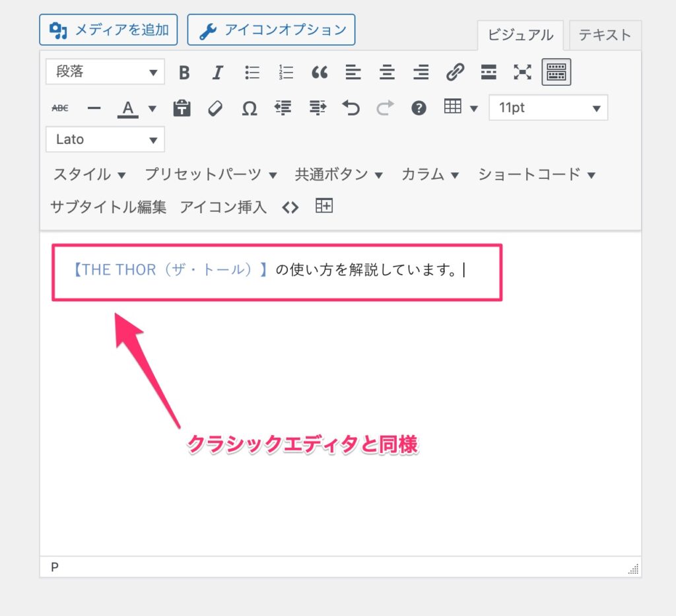The height and width of the screenshot is (616, 676).
Task: Switch to the ビジュアル tab
Action: (x=520, y=35)
